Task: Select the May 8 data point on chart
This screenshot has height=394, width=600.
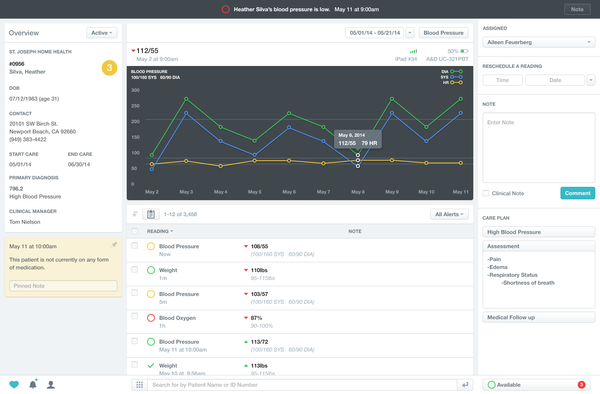Action: click(x=358, y=161)
